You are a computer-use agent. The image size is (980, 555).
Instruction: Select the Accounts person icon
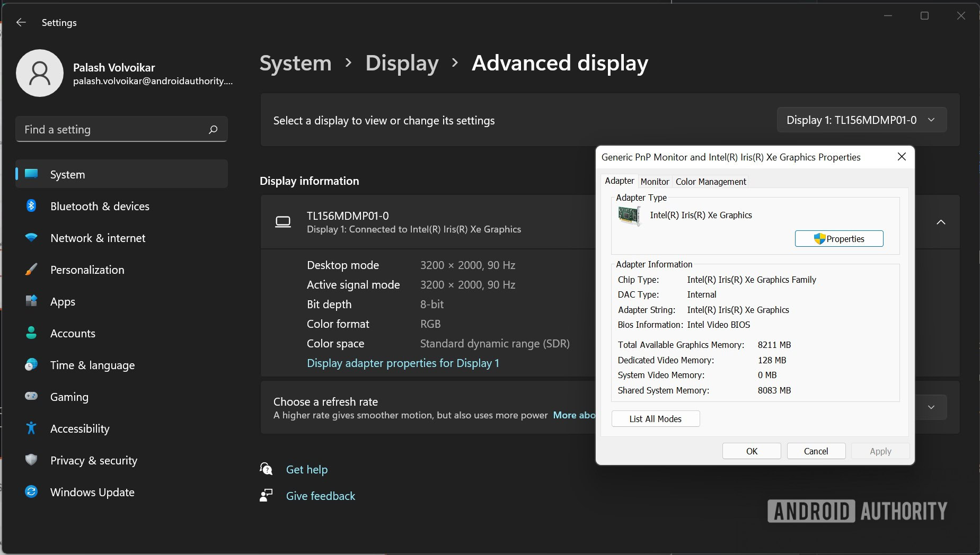tap(31, 333)
